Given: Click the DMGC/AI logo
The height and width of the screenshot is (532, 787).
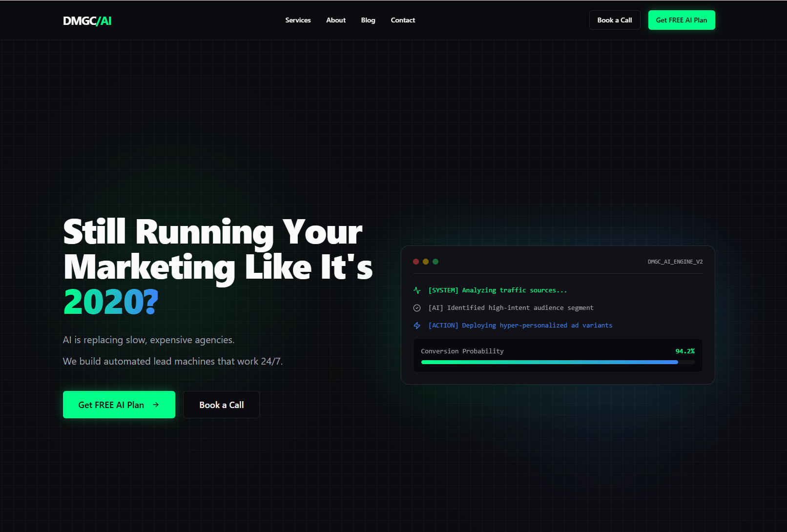Looking at the screenshot, I should 87,20.
